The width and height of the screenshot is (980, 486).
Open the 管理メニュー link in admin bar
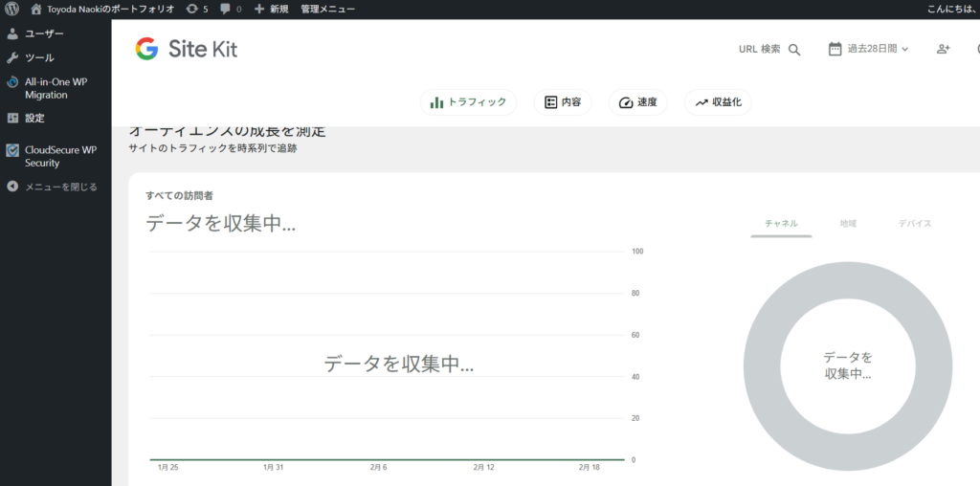(x=327, y=9)
